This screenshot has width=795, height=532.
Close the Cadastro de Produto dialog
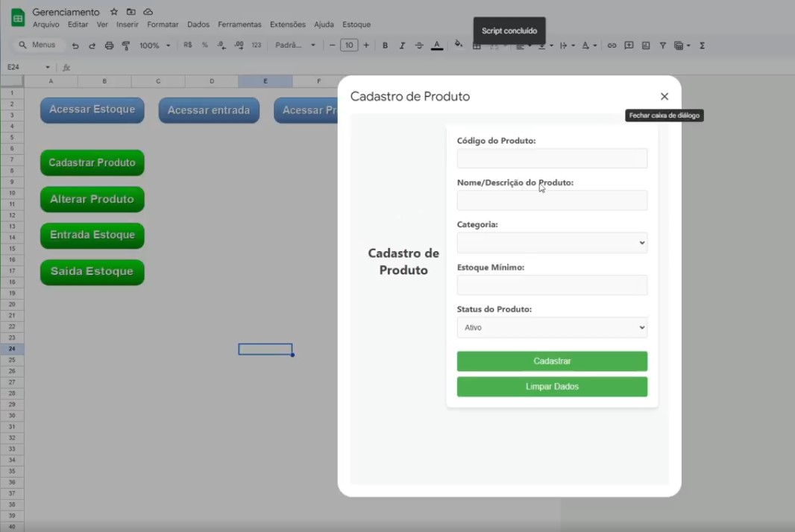click(x=664, y=96)
